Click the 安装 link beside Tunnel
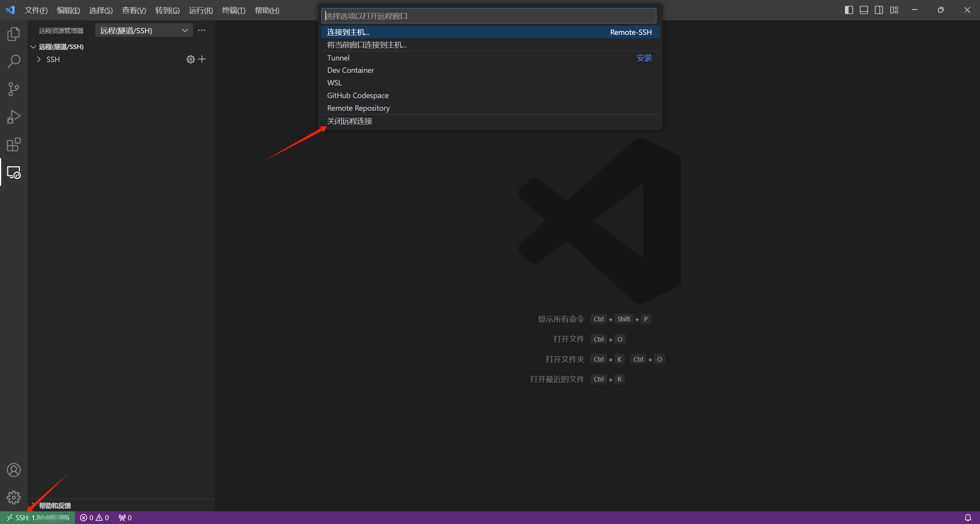The height and width of the screenshot is (524, 980). 644,58
